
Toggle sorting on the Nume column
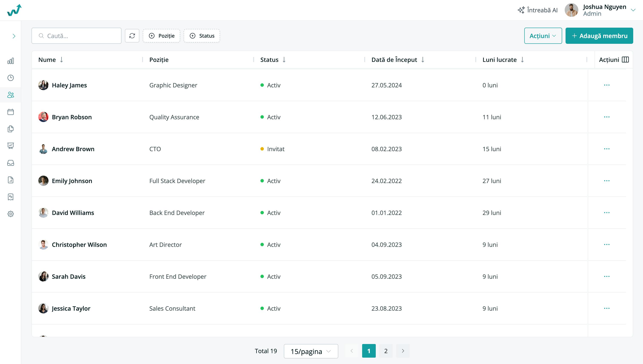coord(61,60)
